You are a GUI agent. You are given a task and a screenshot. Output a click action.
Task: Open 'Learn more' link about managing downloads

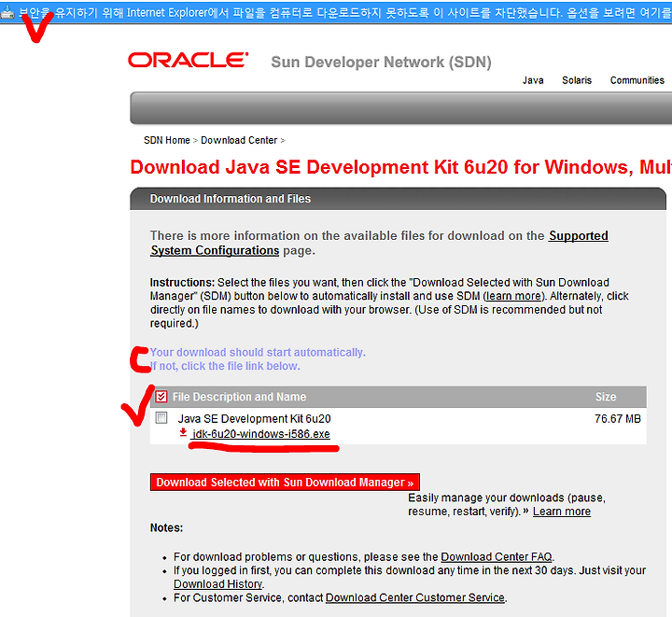562,512
